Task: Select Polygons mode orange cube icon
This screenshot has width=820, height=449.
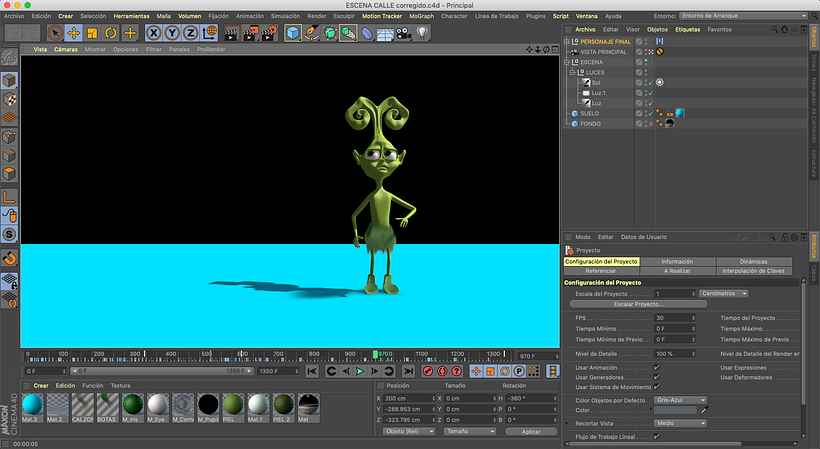Action: pos(9,174)
